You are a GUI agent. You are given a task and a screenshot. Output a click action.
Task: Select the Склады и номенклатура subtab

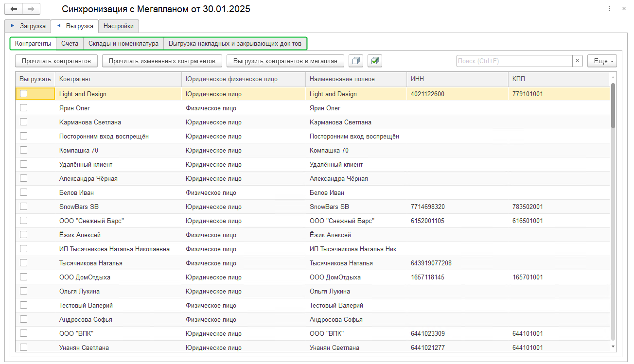tap(123, 43)
